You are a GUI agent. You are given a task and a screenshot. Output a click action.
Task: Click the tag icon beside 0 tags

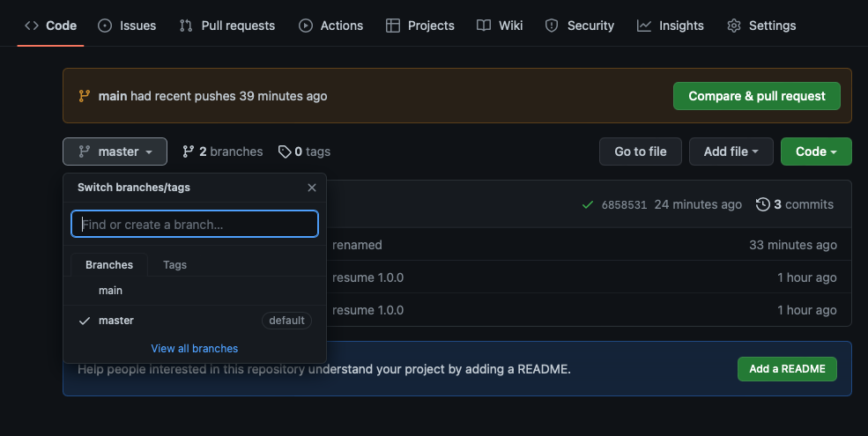click(x=285, y=151)
